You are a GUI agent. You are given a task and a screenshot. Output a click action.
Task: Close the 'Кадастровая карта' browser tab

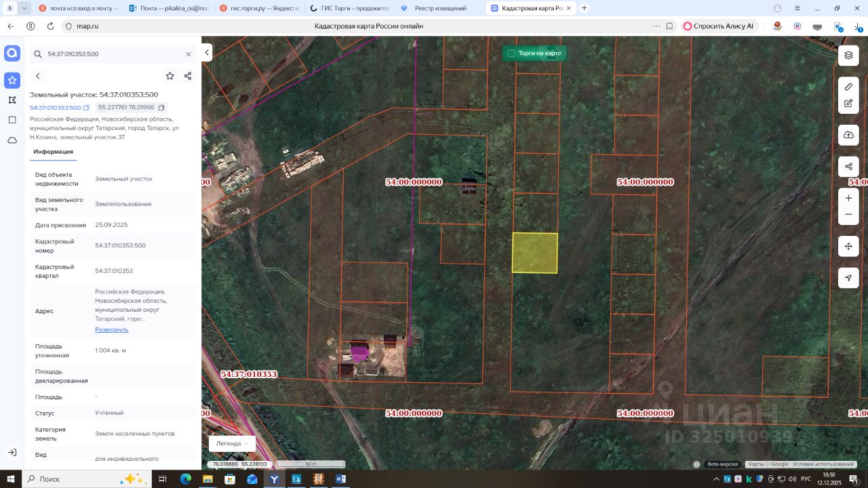coord(568,8)
